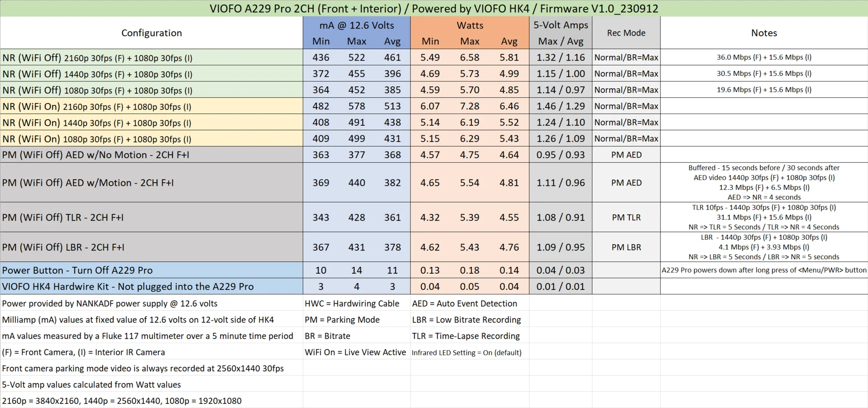868x408 pixels.
Task: Select the PM (WiFi Off) TLR configuration cell
Action: (x=151, y=217)
